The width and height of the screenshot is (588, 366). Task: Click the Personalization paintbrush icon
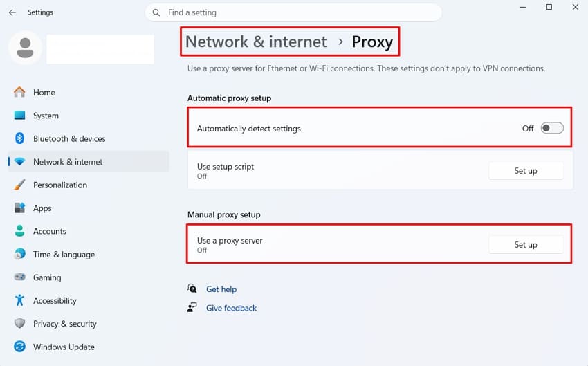(x=19, y=185)
